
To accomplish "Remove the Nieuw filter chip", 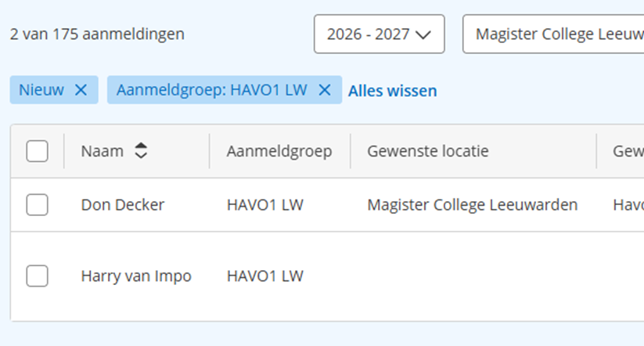I will [x=81, y=89].
